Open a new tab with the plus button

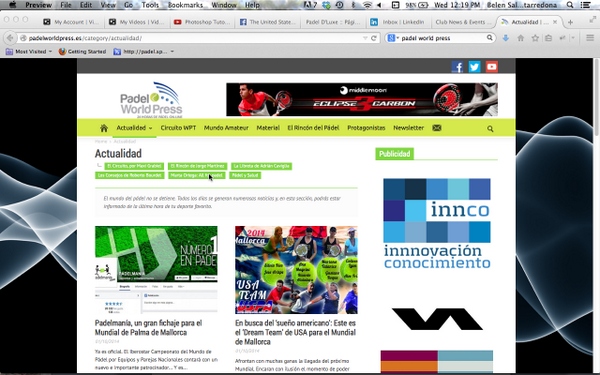570,22
